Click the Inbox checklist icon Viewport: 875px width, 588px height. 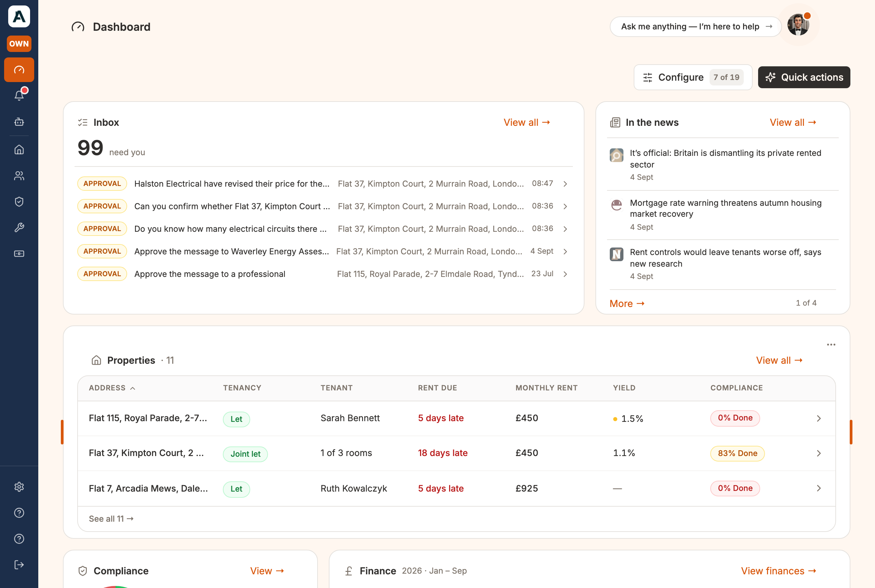(82, 122)
